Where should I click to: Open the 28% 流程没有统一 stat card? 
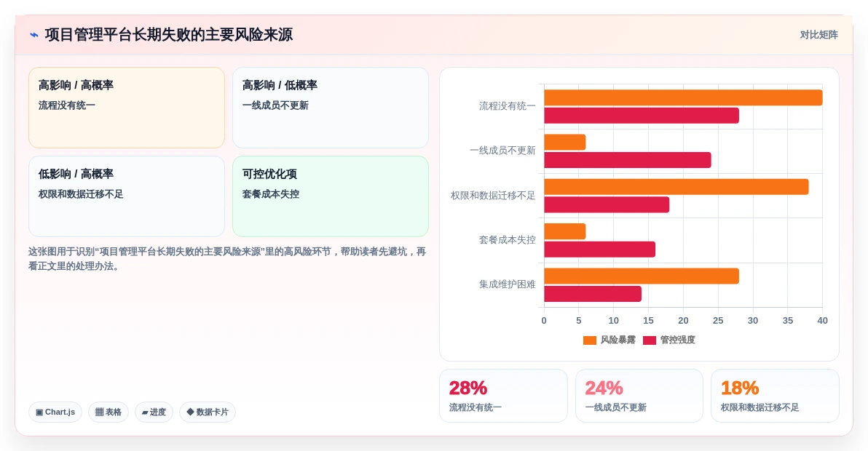click(503, 396)
